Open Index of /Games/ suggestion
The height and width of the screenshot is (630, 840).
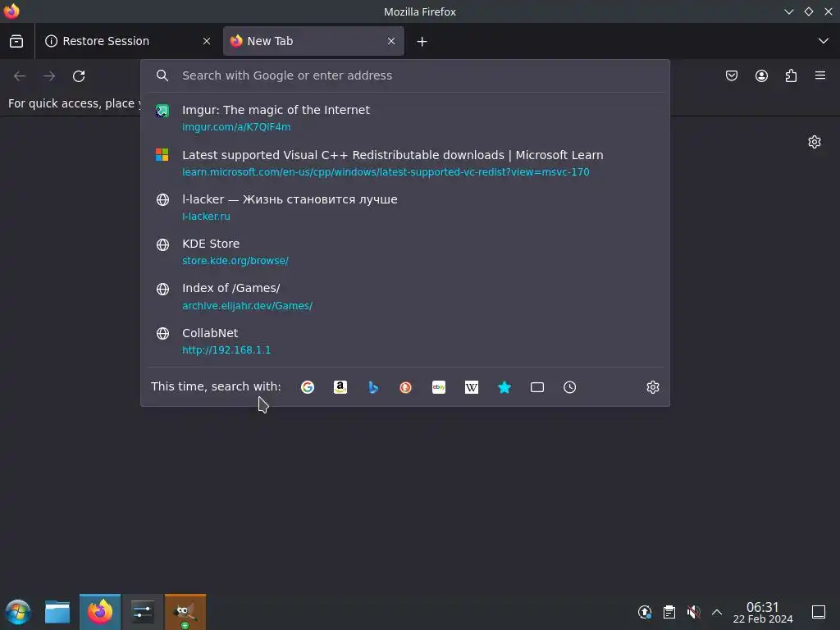pos(405,295)
